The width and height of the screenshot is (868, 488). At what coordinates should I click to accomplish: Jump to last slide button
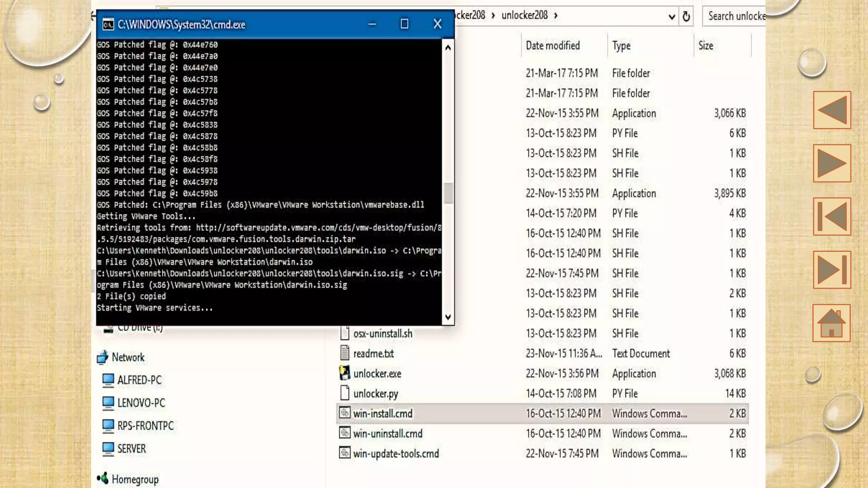pos(832,270)
